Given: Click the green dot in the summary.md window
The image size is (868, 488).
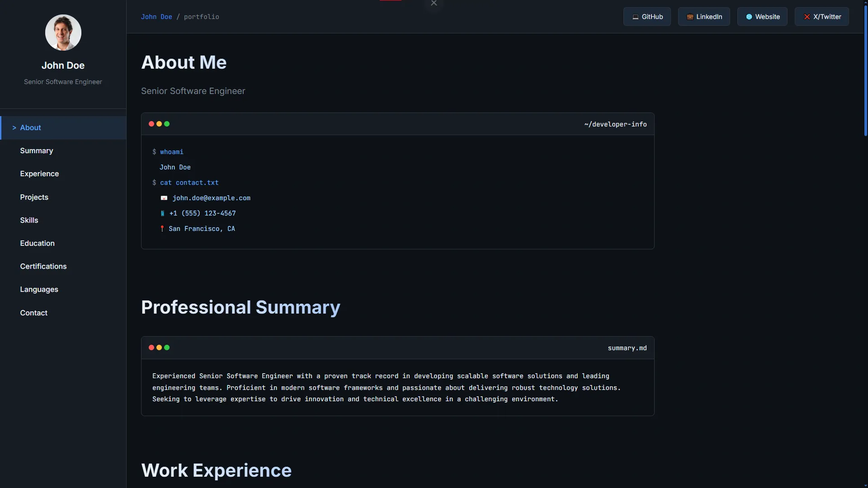Looking at the screenshot, I should pos(167,347).
